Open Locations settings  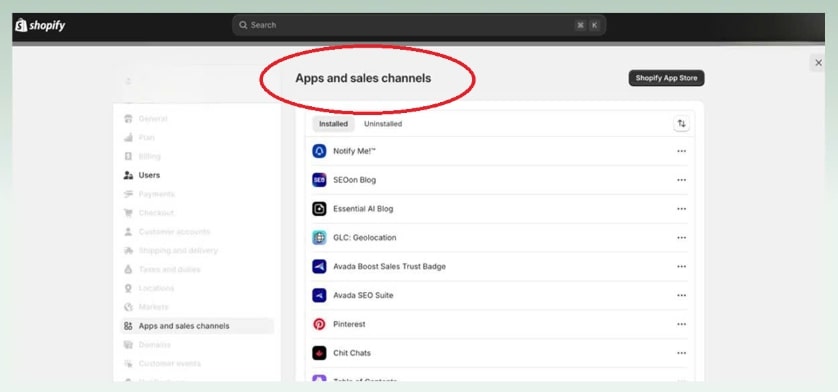click(x=156, y=288)
